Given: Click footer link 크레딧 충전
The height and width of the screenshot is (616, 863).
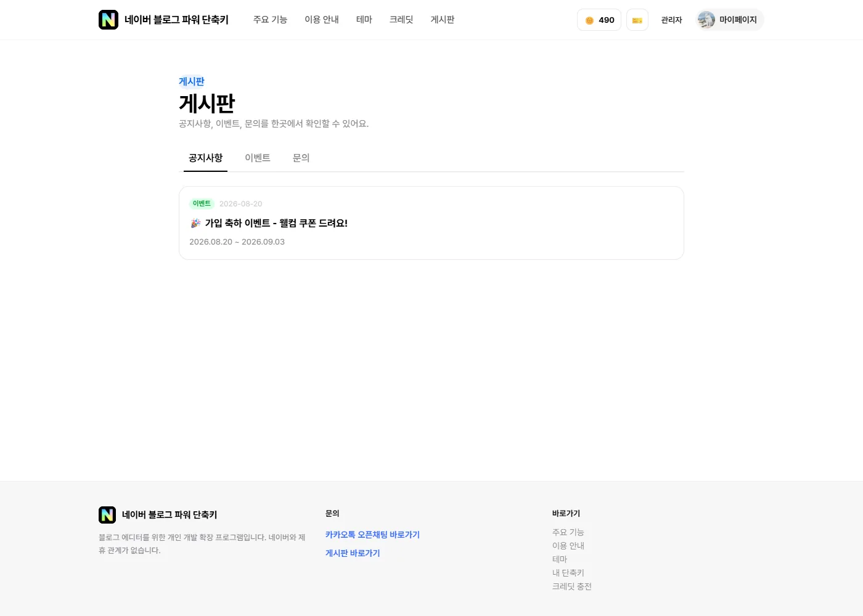Looking at the screenshot, I should pyautogui.click(x=572, y=586).
